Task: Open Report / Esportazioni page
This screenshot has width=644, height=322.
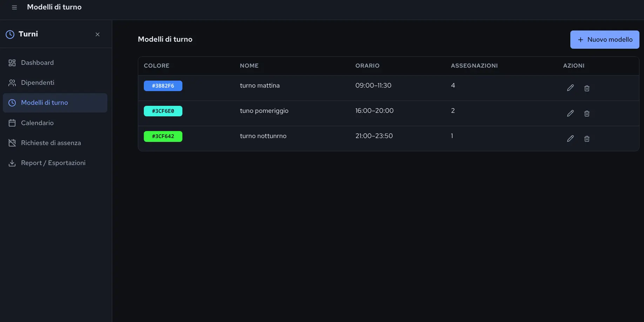Action: click(x=55, y=163)
